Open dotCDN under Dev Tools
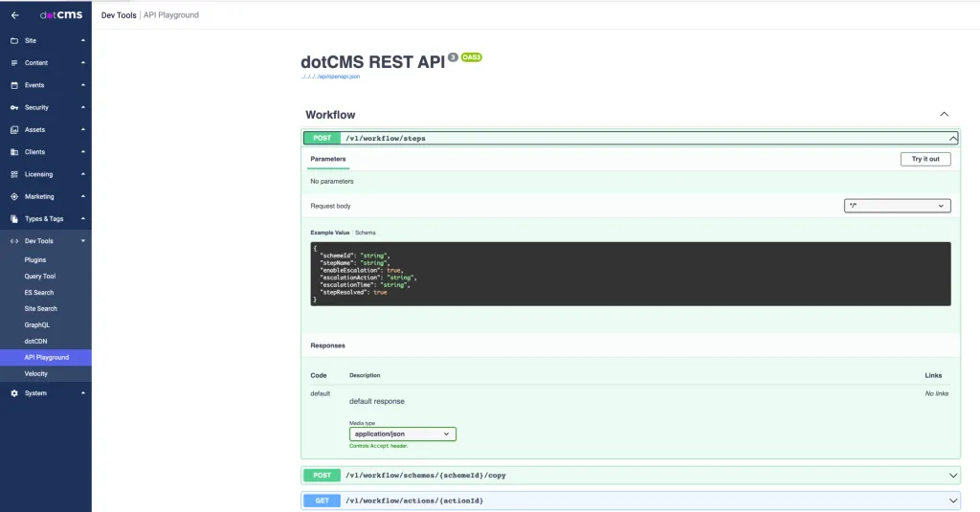Image resolution: width=980 pixels, height=512 pixels. click(35, 342)
